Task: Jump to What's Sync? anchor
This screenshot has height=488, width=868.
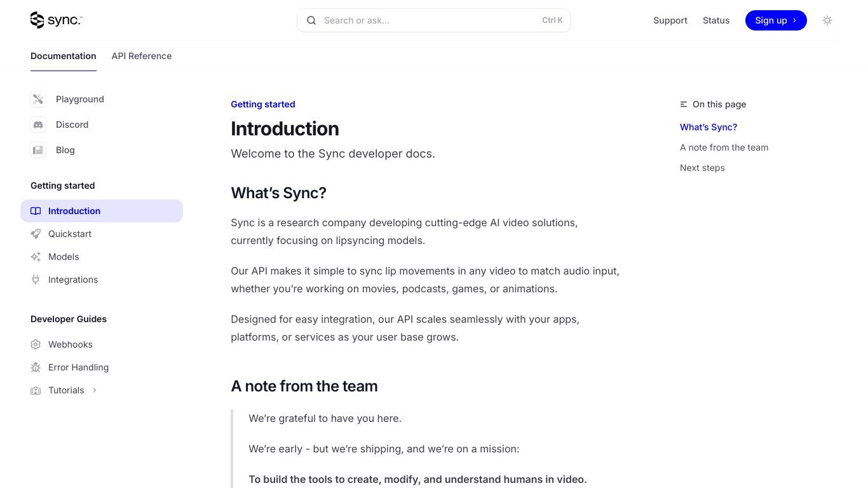Action: pyautogui.click(x=709, y=127)
